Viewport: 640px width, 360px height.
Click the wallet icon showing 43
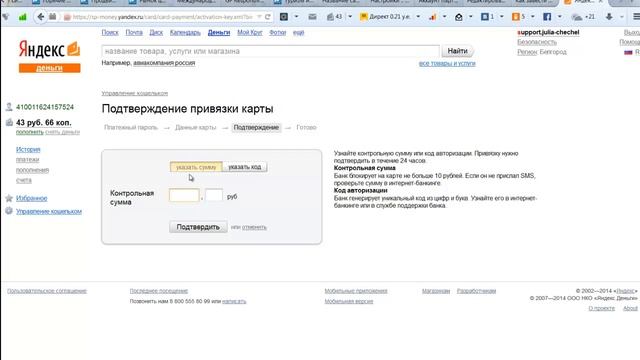335,17
